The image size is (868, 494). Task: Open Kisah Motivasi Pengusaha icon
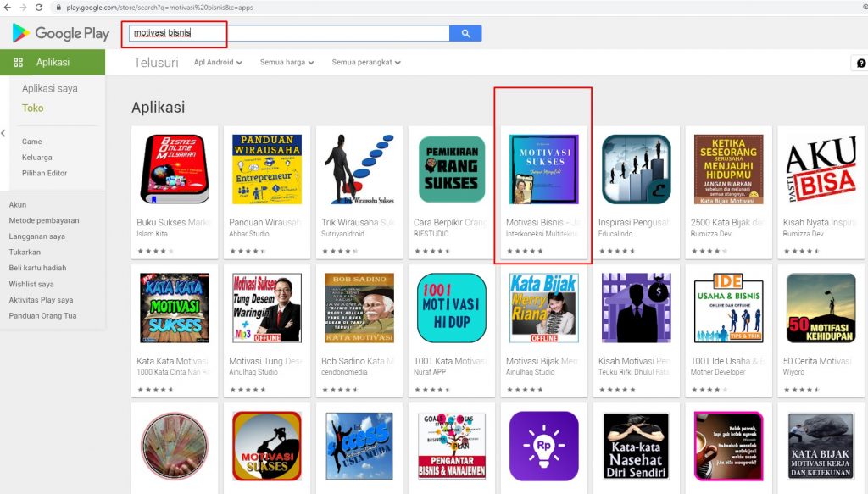636,308
